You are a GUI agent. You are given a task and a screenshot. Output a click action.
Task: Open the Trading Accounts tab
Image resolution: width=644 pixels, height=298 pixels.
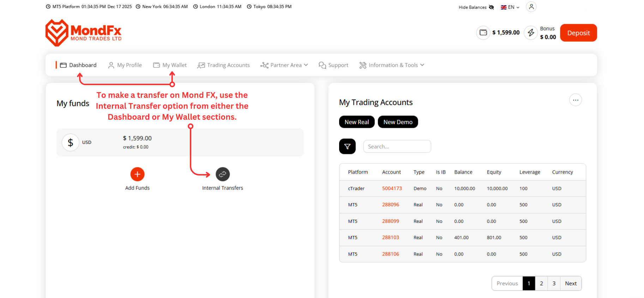(x=223, y=65)
